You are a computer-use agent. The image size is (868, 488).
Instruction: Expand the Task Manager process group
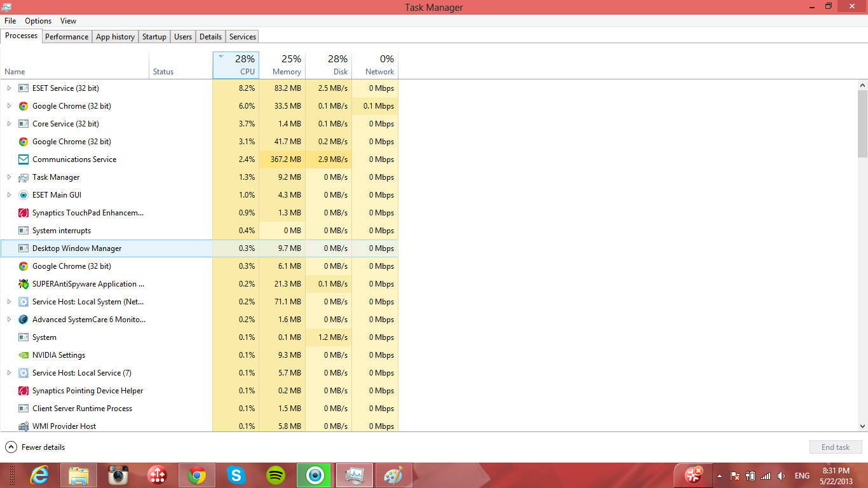coord(9,177)
